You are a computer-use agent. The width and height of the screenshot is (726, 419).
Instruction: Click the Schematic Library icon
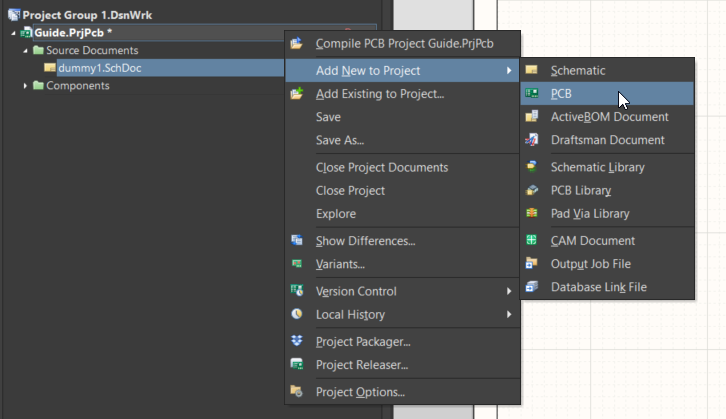pyautogui.click(x=532, y=167)
